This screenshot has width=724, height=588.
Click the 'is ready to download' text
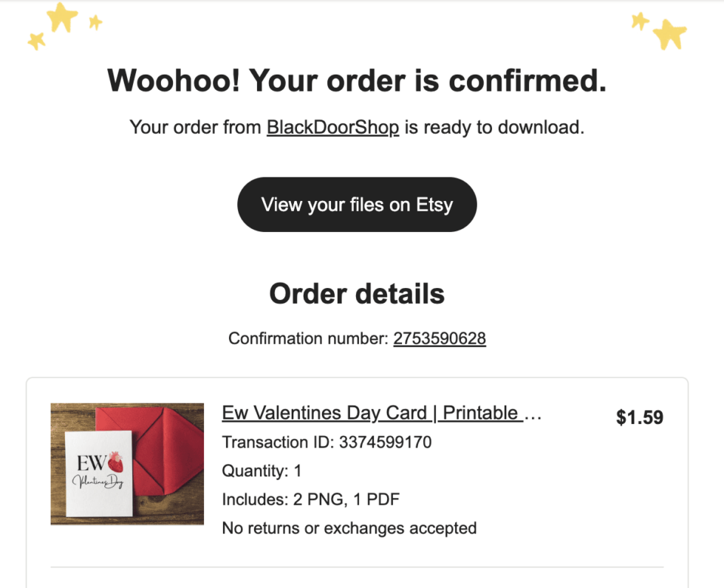(494, 127)
